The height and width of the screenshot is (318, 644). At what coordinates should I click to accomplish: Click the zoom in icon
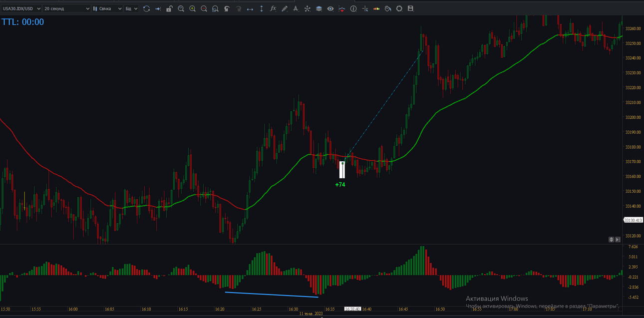(x=192, y=8)
